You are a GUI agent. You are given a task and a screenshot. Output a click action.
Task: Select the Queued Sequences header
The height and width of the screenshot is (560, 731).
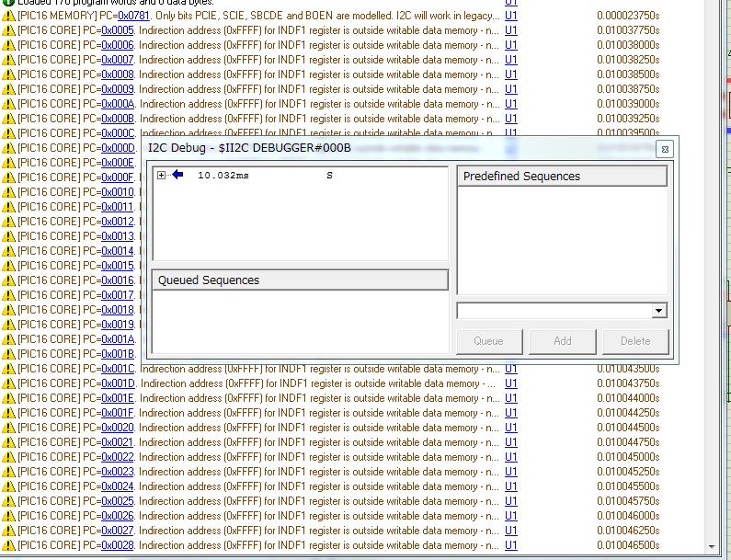(301, 280)
